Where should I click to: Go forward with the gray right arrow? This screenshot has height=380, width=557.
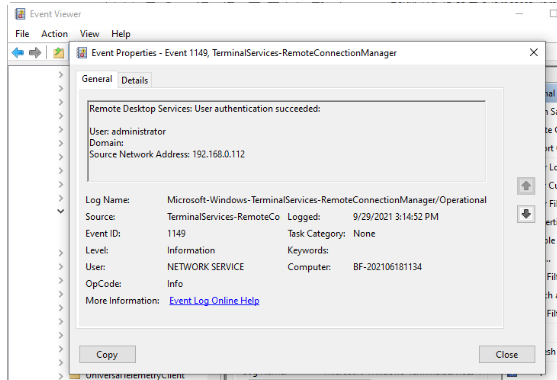coord(35,53)
